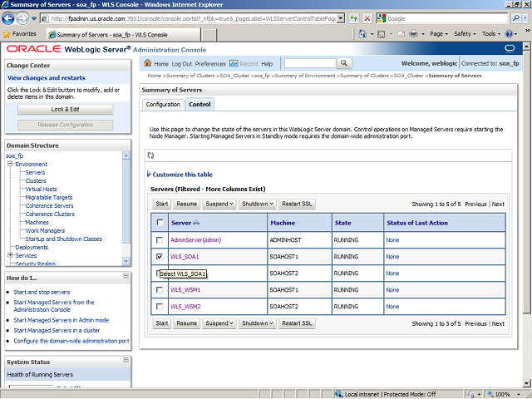Uncheck the WLS_SOA1 server checkbox
This screenshot has height=399, width=532.
point(160,257)
